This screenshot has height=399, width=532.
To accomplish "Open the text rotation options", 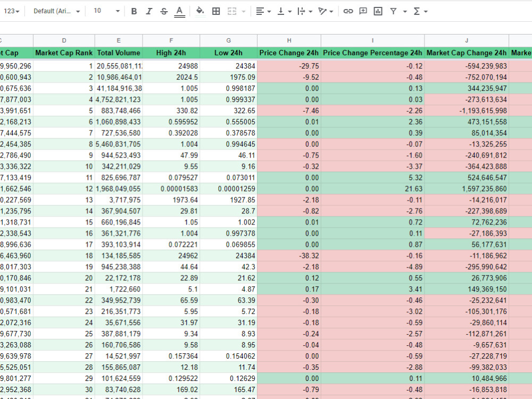I will (x=323, y=11).
